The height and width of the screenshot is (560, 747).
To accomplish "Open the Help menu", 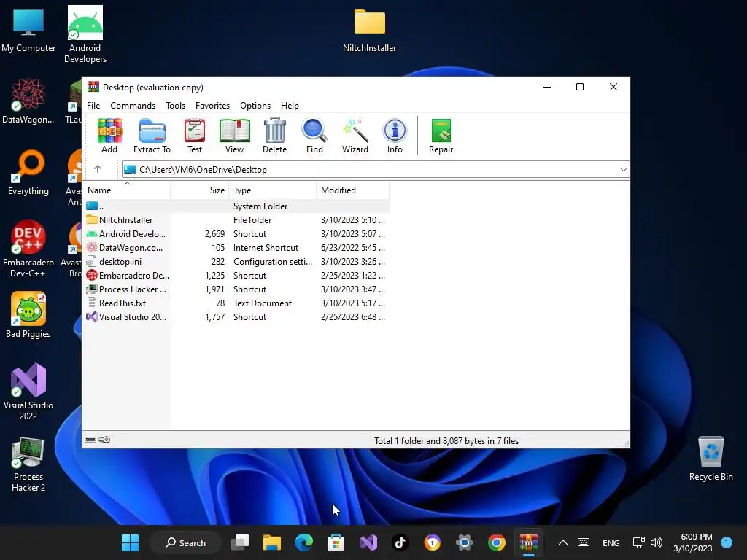I will coord(290,105).
